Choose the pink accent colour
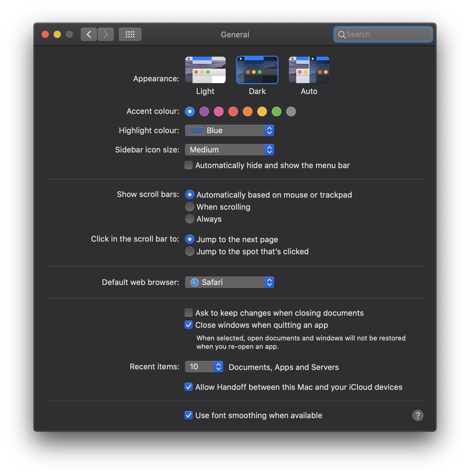Screen dimensions: 470x476 pyautogui.click(x=219, y=111)
